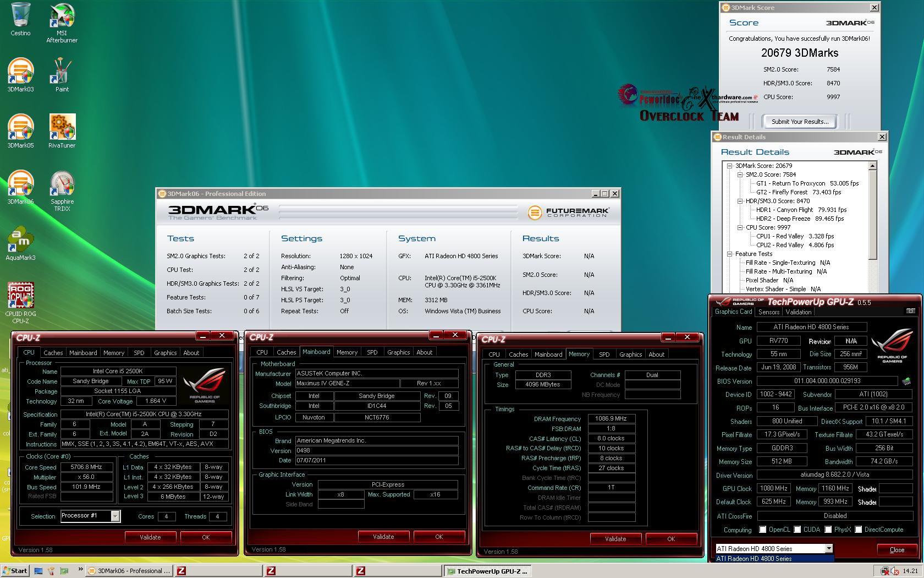Select the 3DMark03 desktop icon
The width and height of the screenshot is (924, 578).
[20, 75]
